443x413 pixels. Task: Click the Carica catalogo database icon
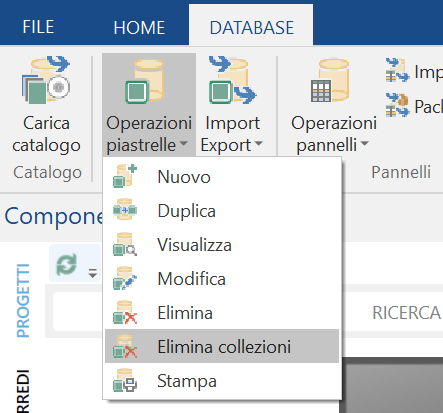coord(46,80)
